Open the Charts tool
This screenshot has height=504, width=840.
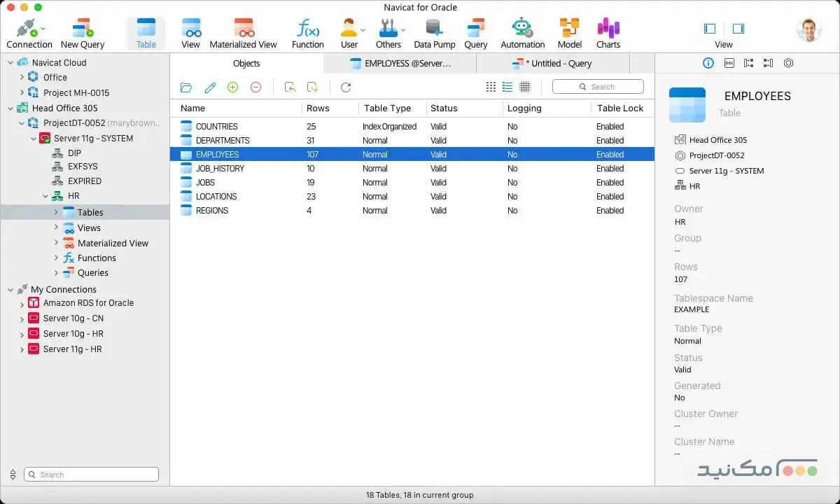608,31
